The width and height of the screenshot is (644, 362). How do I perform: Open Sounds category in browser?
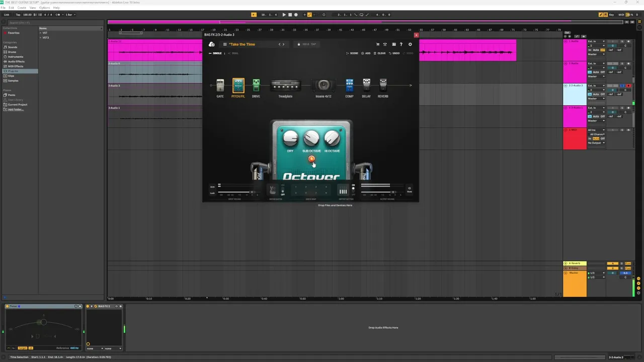[13, 47]
